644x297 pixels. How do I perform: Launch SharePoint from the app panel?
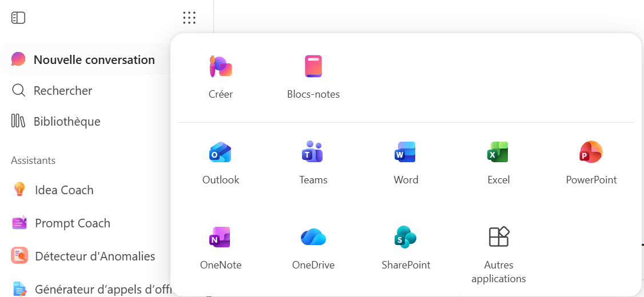tap(405, 236)
